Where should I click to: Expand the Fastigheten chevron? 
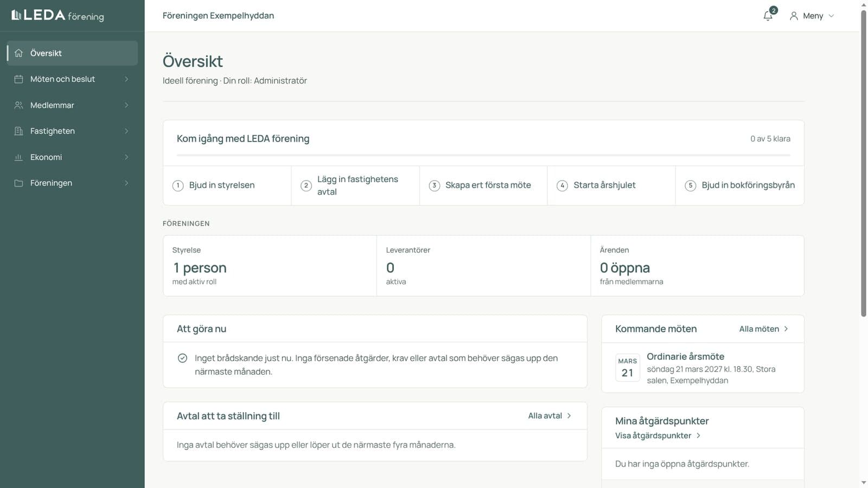click(x=126, y=131)
